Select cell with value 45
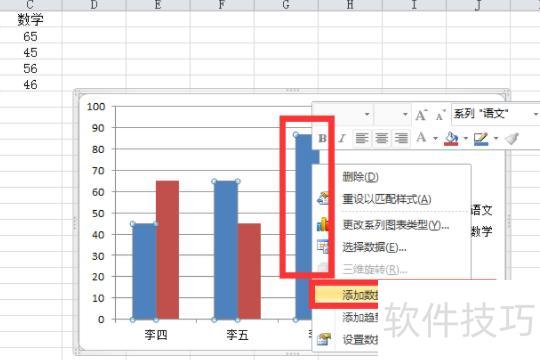Viewport: 540px width, 360px height. (x=30, y=52)
